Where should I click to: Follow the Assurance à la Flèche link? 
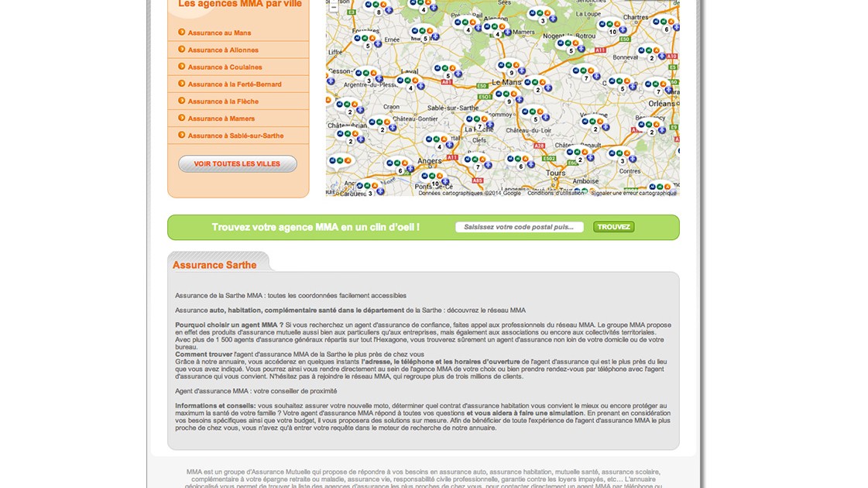click(223, 101)
